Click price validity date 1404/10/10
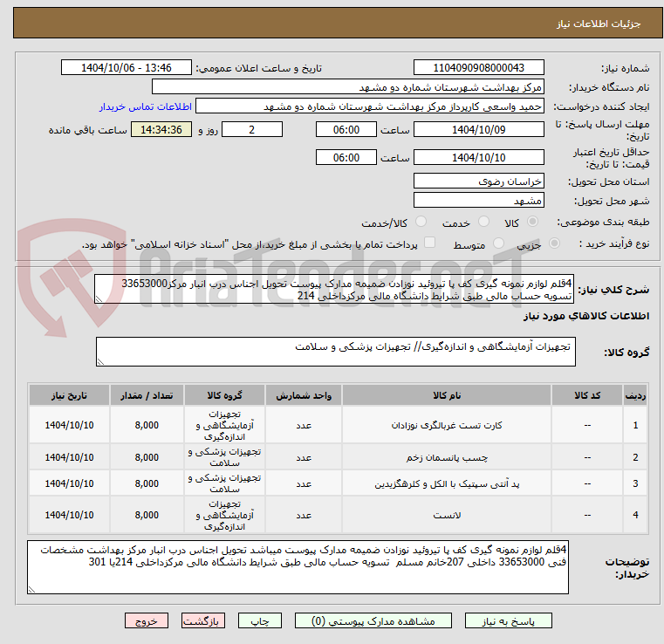 coord(478,157)
